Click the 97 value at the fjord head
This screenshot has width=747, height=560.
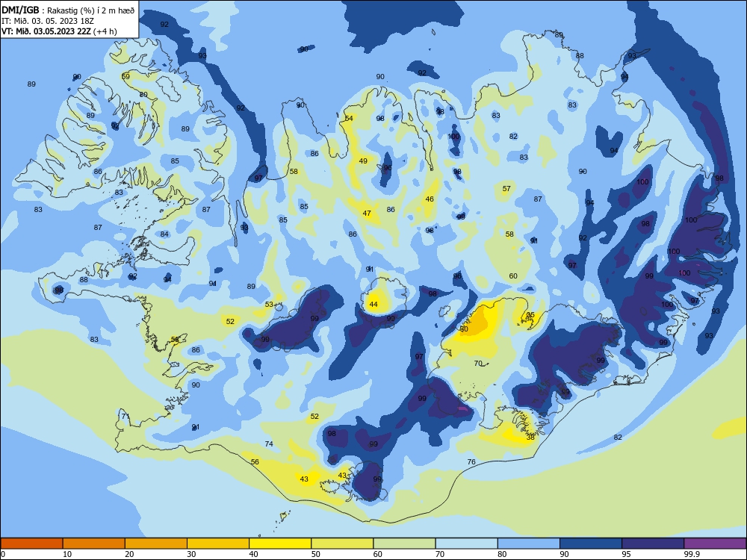click(258, 178)
